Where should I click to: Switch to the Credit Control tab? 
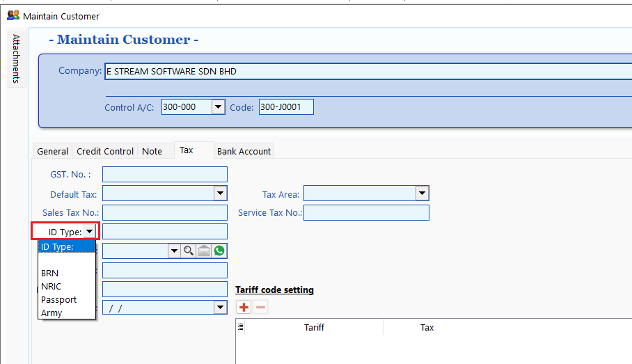click(x=105, y=151)
